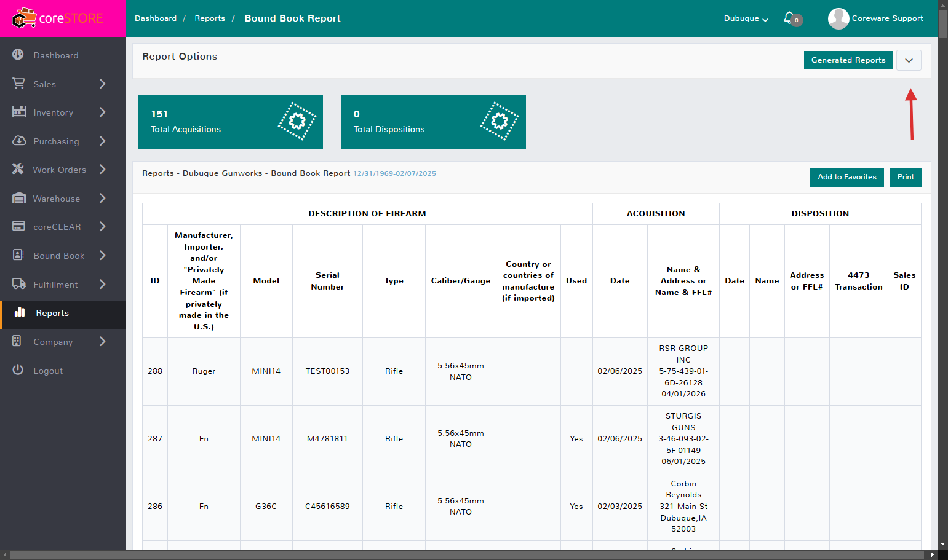The image size is (948, 560).
Task: Click the Total Acquisitions gear icon
Action: [297, 121]
